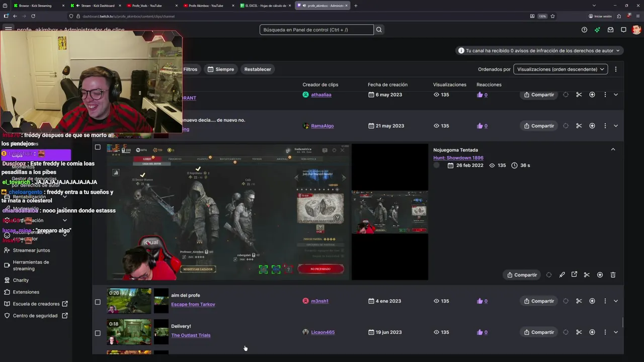Delete the Nojuegoma Tentada clip with trash icon
644x362 pixels.
pyautogui.click(x=613, y=275)
